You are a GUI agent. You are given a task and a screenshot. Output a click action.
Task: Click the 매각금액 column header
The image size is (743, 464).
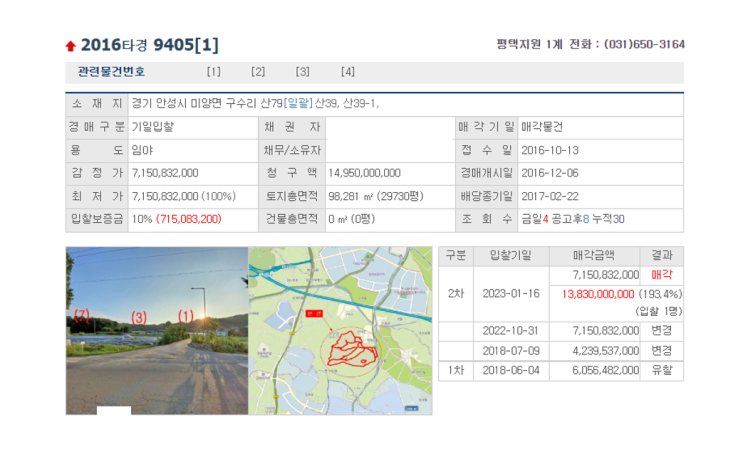point(594,256)
